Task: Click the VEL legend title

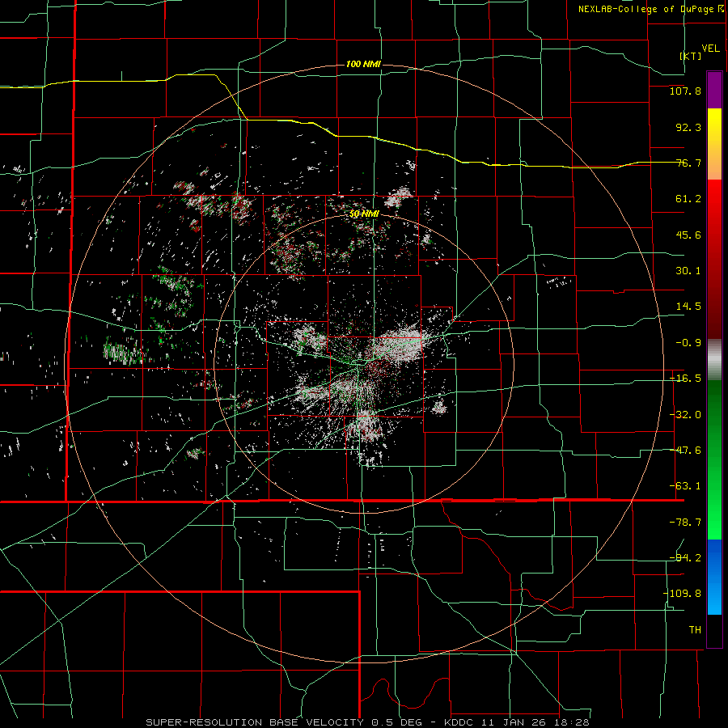Action: tap(710, 49)
